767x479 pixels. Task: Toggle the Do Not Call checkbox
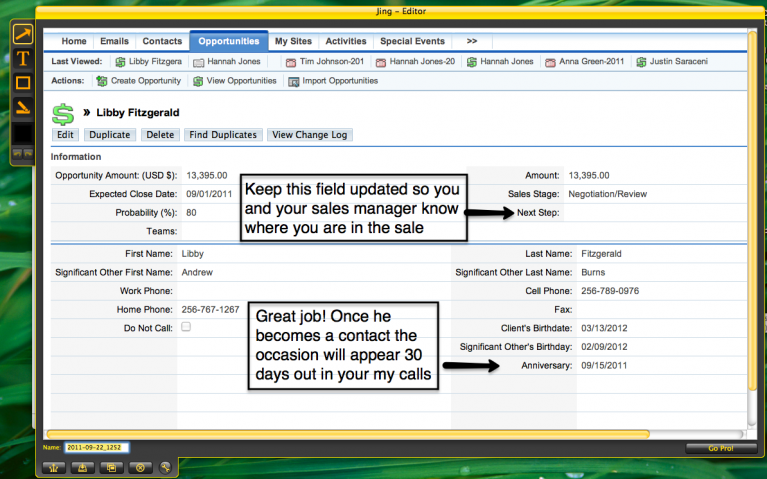(x=186, y=326)
